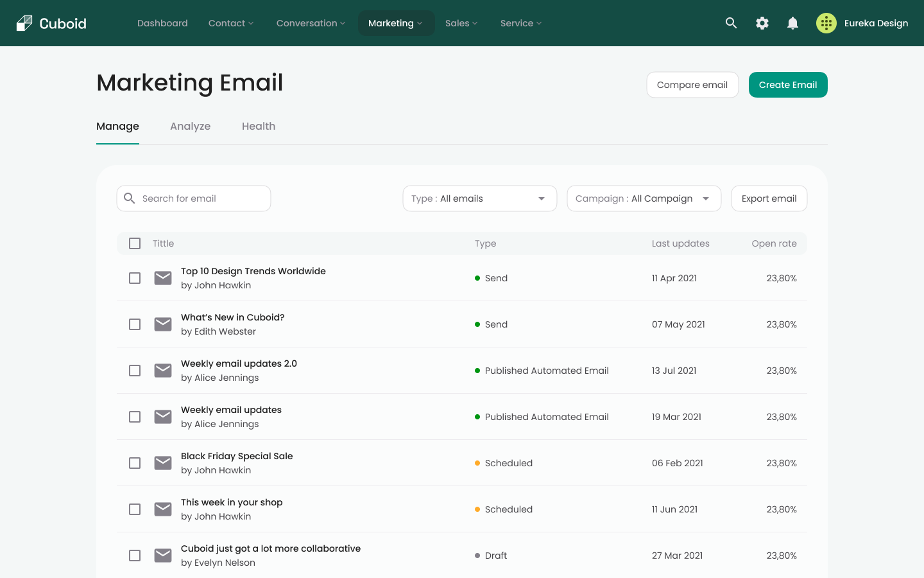
Task: Switch to the Analyze tab
Action: click(x=190, y=126)
